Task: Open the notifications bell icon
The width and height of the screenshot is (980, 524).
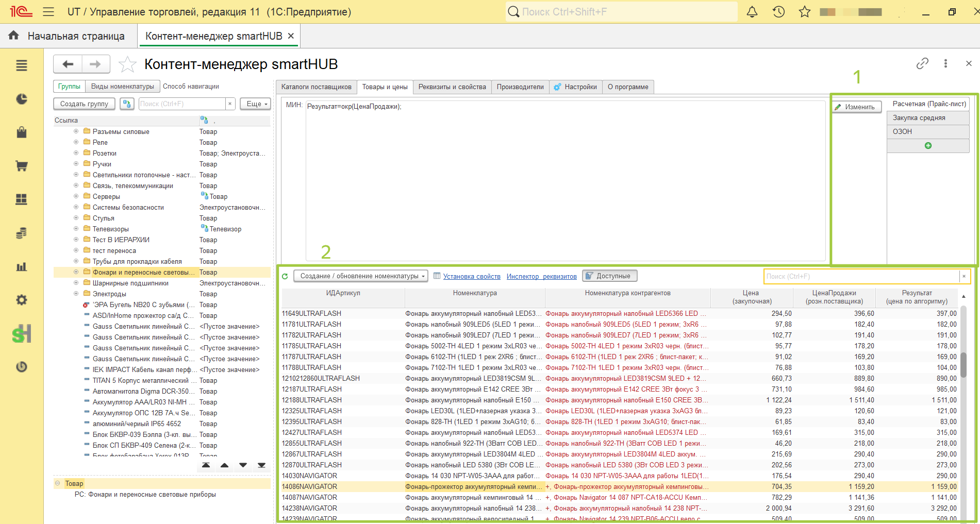Action: [x=752, y=12]
